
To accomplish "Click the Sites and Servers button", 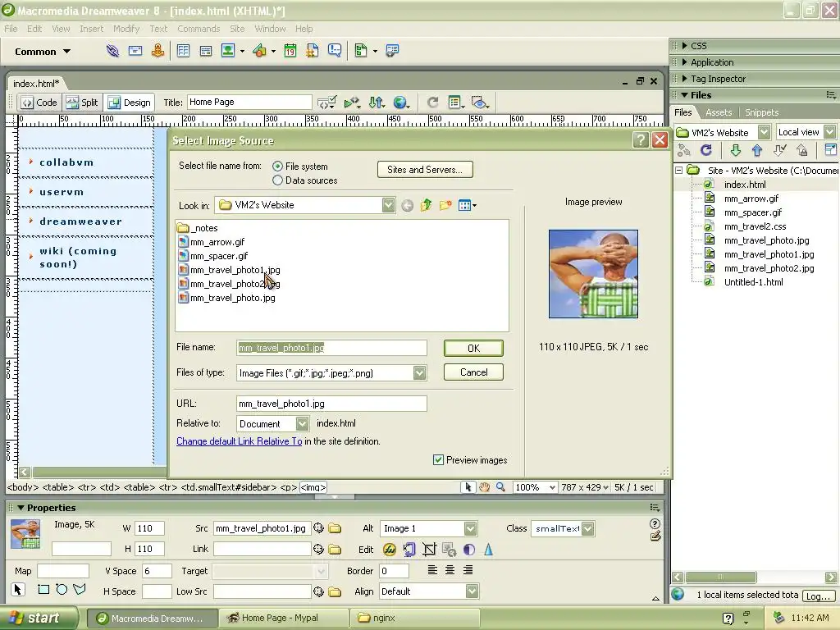I will click(x=425, y=170).
